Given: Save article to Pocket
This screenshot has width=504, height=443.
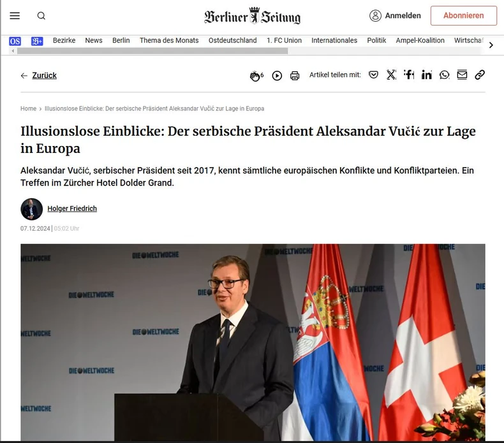Looking at the screenshot, I should (373, 75).
